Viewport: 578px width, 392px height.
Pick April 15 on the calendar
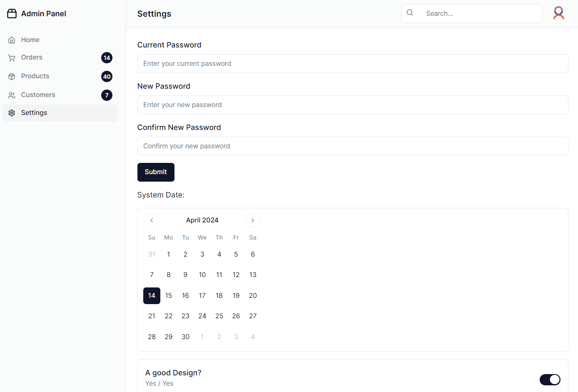point(169,296)
